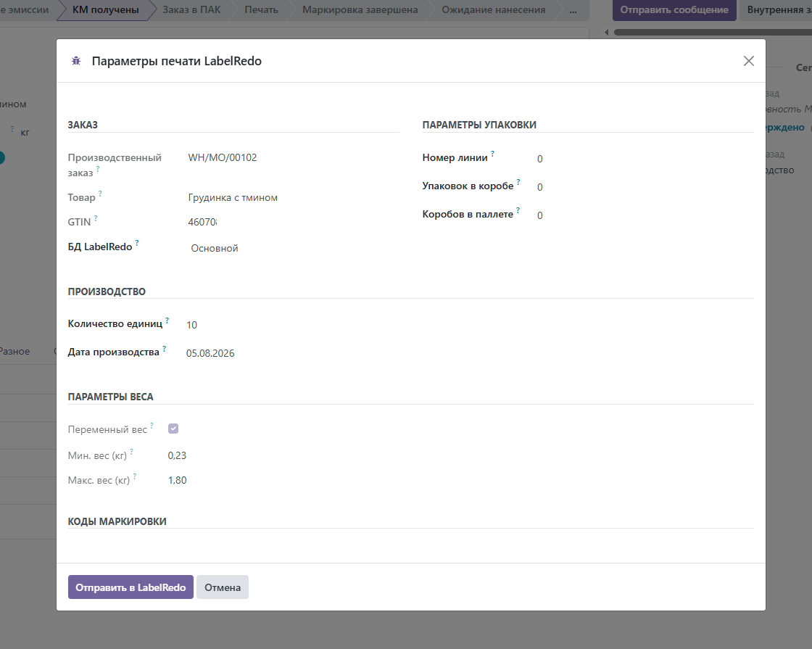Select the Ожидание нанесения status stage
The width and height of the screenshot is (812, 649).
tap(493, 10)
